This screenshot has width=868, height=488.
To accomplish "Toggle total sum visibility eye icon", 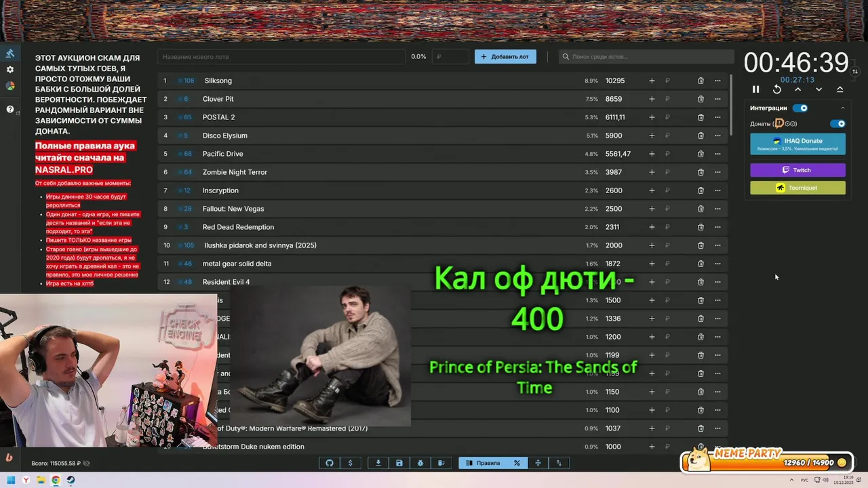I will [87, 464].
